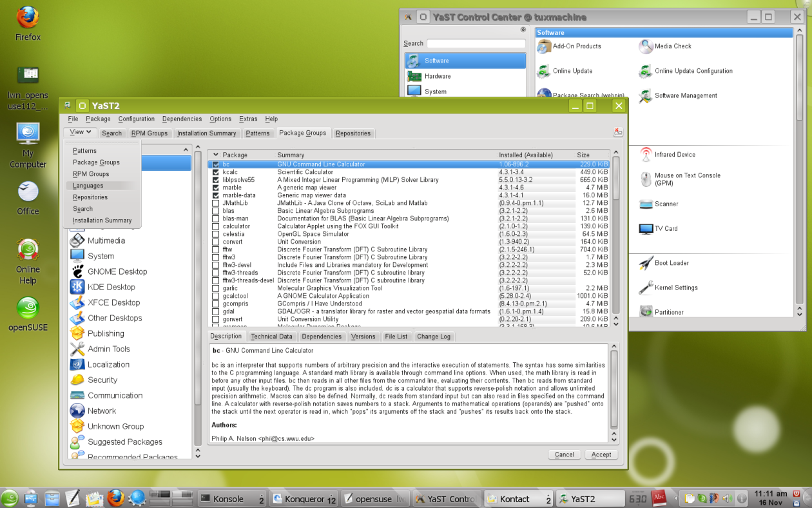Viewport: 812px width, 508px height.
Task: Select the KDE Desktop group icon
Action: (x=77, y=287)
